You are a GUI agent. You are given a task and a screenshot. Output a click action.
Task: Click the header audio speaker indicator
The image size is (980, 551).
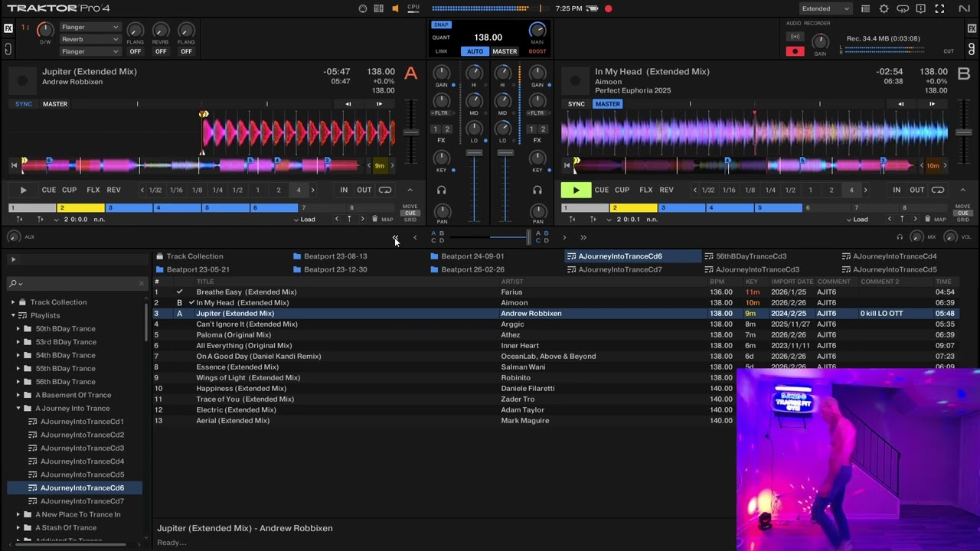395,8
